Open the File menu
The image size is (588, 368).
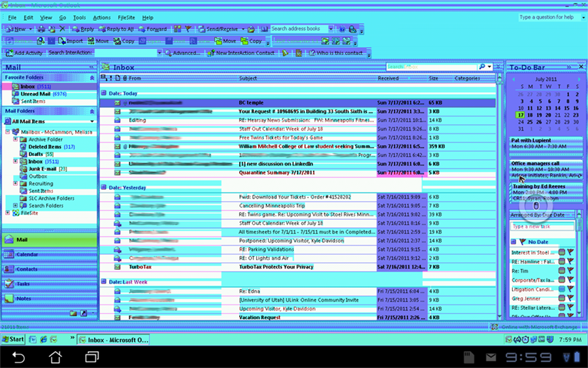12,18
